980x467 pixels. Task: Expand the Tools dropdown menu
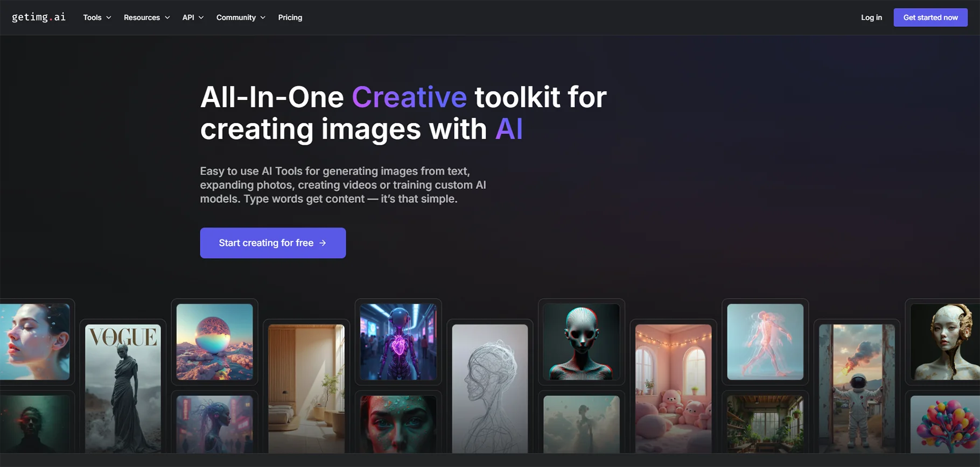click(x=97, y=17)
